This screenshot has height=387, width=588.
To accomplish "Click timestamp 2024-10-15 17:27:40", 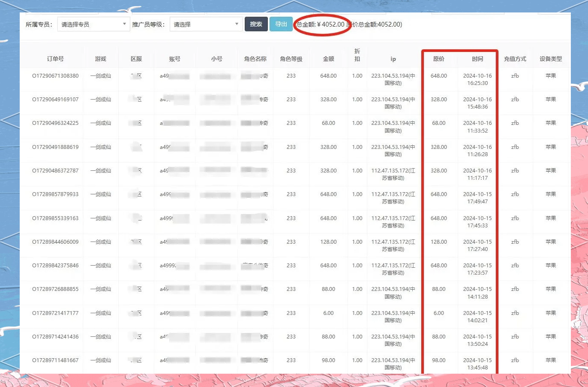I will point(477,245).
